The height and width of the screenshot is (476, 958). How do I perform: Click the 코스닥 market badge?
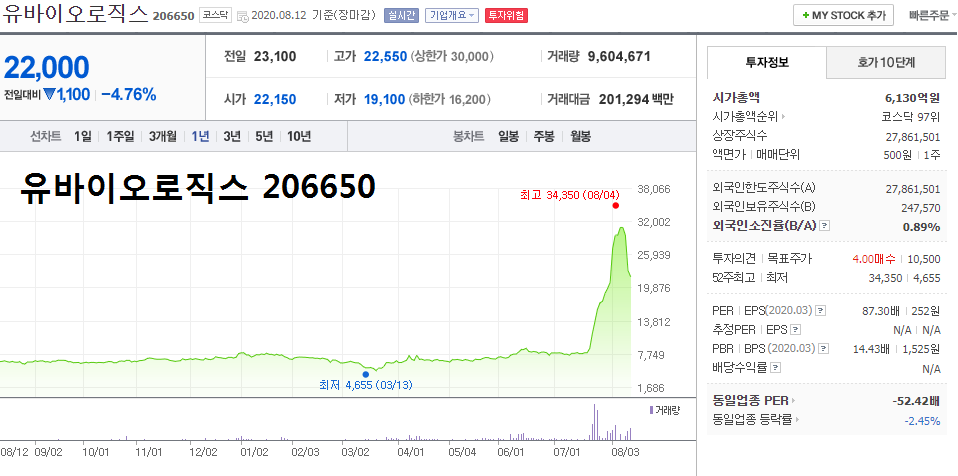(215, 15)
